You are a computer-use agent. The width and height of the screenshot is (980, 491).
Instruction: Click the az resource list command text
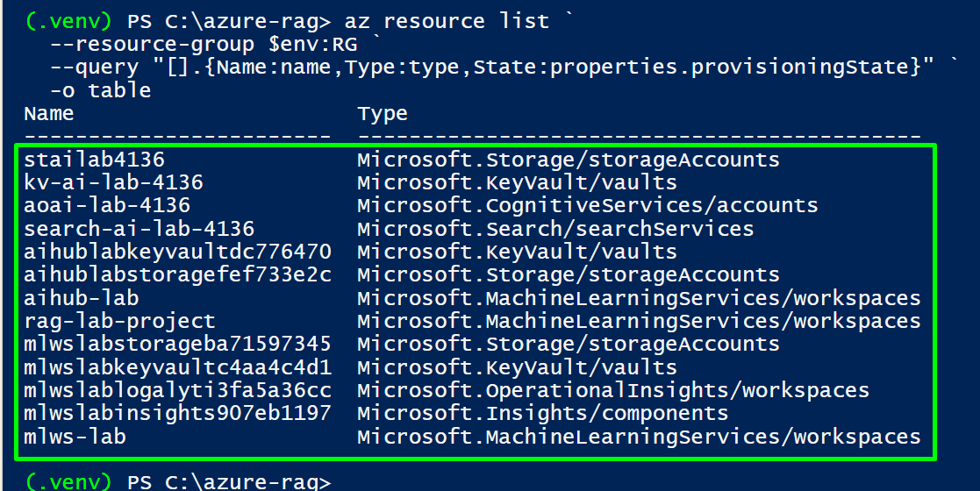pos(447,21)
